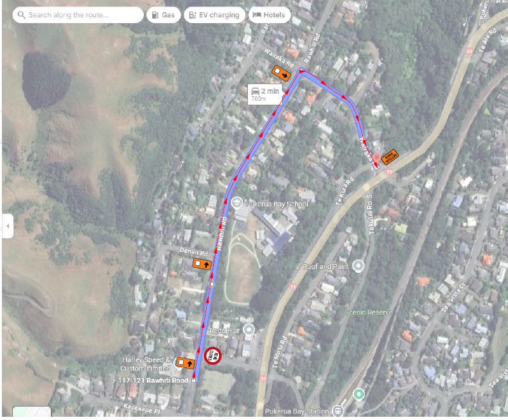Click the Scenic Reserve label

coord(369,312)
